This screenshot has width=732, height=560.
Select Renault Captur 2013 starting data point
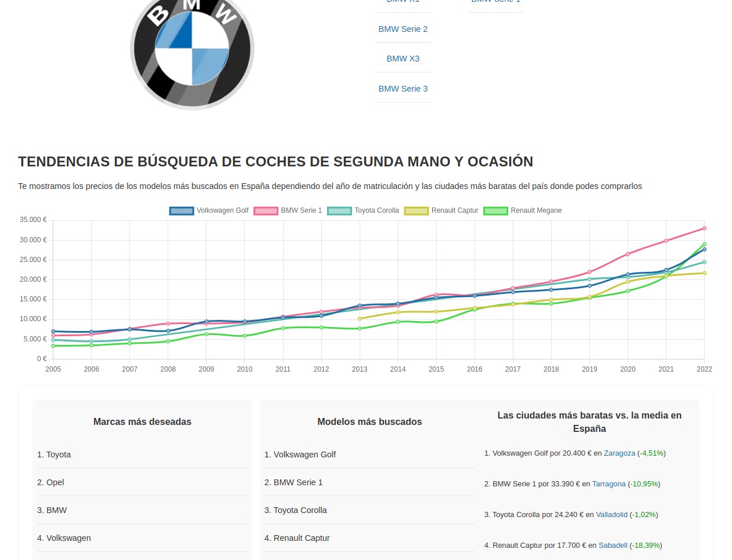coord(360,319)
